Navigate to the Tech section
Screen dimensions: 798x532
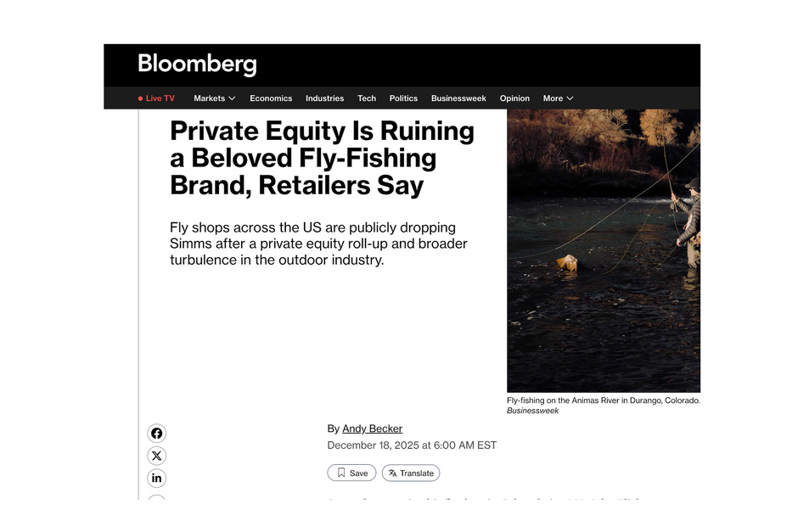click(x=367, y=98)
